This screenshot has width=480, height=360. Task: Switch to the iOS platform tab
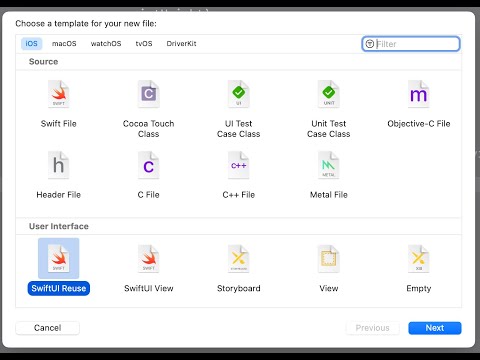click(32, 44)
